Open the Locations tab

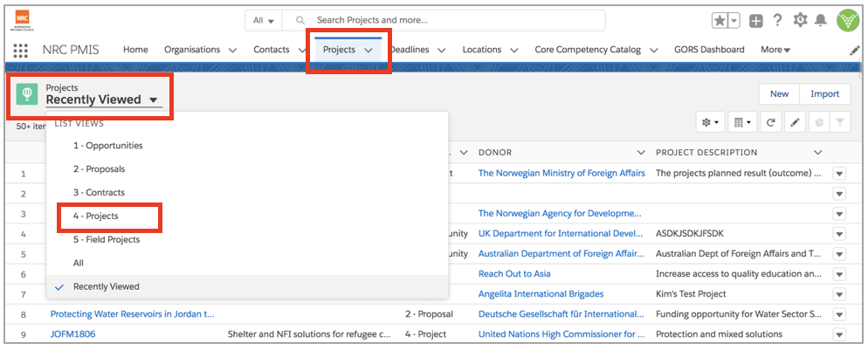tap(482, 50)
